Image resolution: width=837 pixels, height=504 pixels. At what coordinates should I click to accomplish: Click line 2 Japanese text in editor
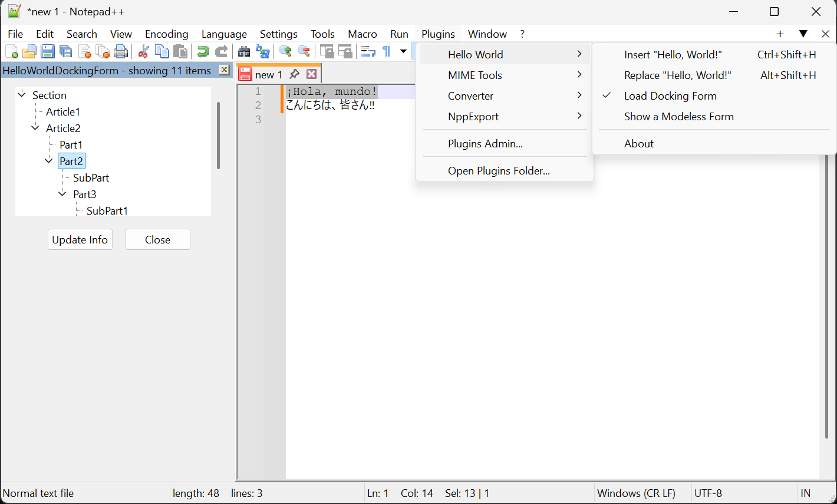(330, 106)
